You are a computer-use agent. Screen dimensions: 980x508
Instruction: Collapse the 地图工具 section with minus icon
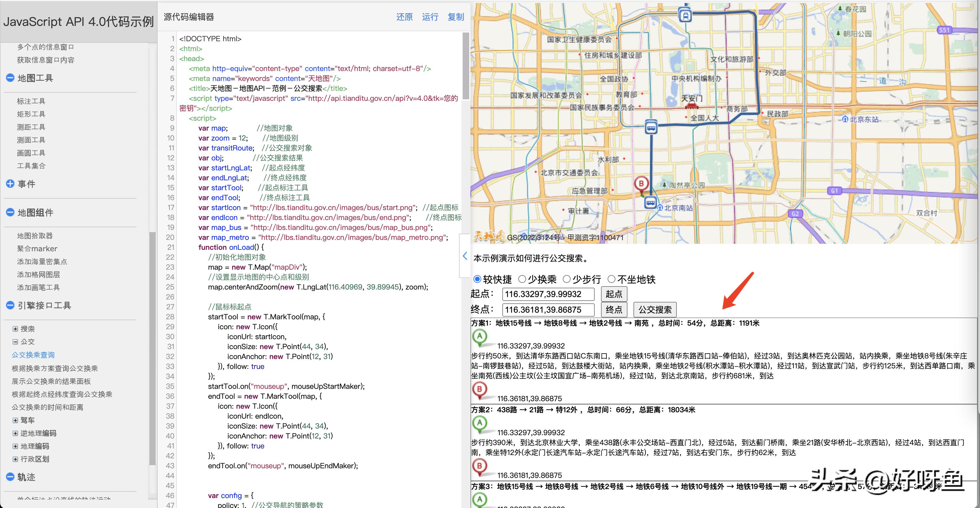click(x=10, y=78)
